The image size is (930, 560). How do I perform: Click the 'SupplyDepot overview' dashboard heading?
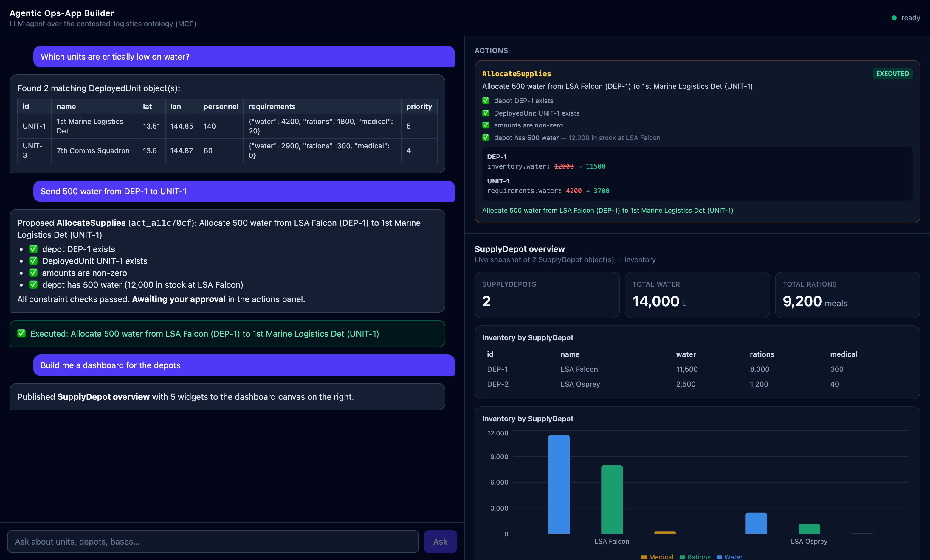tap(519, 249)
